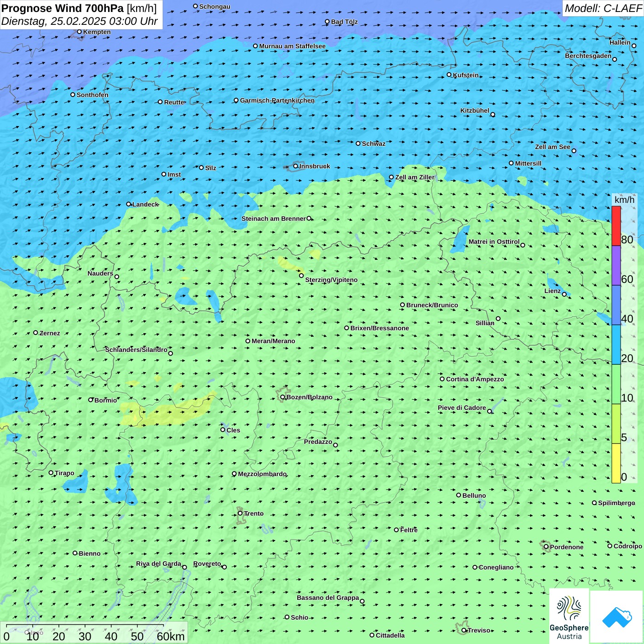Click the blue cloud logo in the corner
The height and width of the screenshot is (644, 644).
click(616, 617)
